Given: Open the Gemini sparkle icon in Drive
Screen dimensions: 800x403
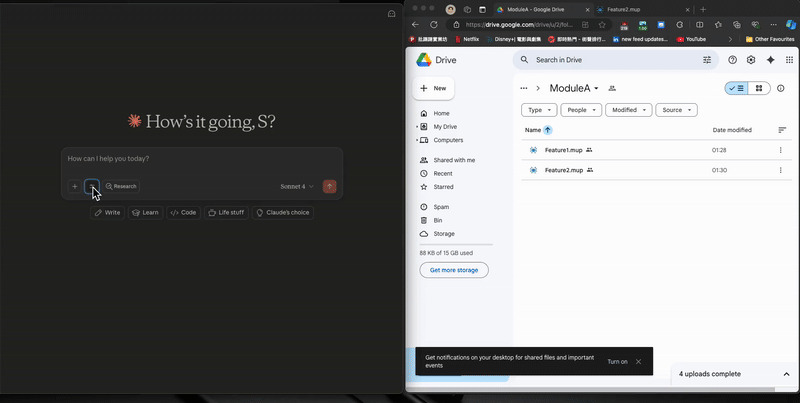Looking at the screenshot, I should [771, 60].
